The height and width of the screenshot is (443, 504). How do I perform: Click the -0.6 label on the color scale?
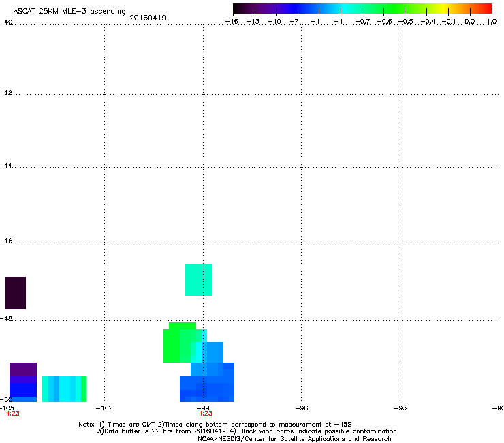point(384,22)
